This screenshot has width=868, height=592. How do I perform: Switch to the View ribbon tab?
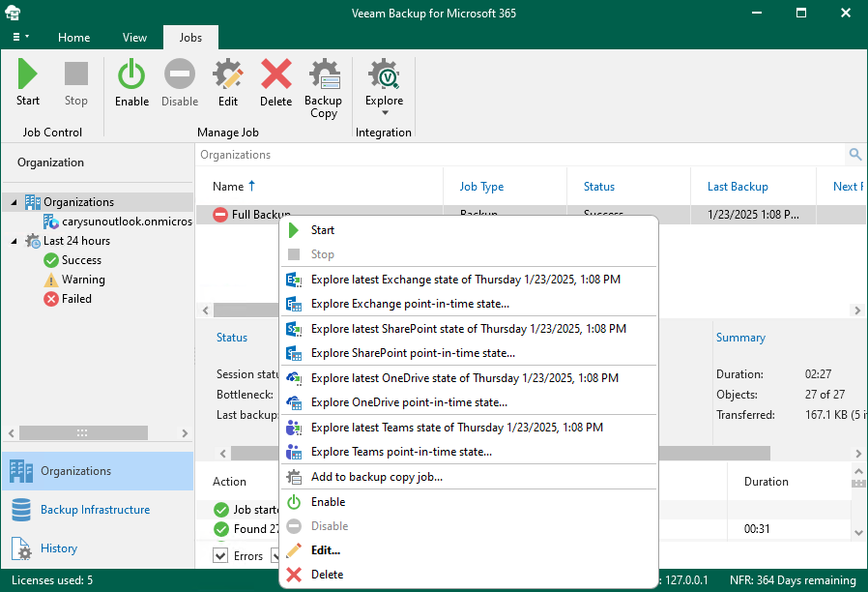click(134, 37)
